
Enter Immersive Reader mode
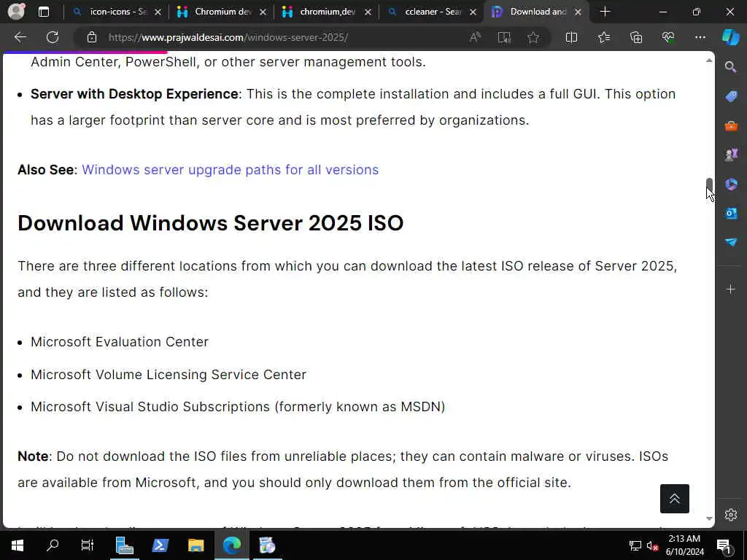coord(504,37)
